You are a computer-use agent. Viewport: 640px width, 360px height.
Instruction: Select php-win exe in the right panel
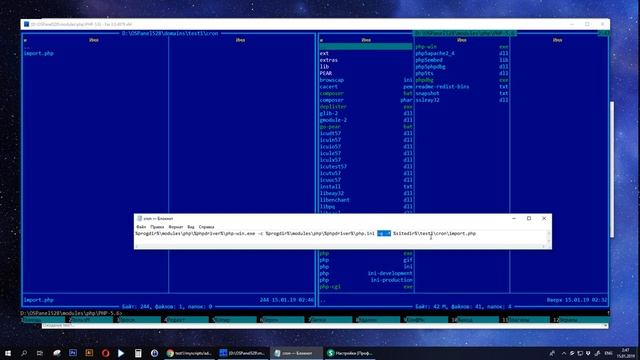click(462, 47)
